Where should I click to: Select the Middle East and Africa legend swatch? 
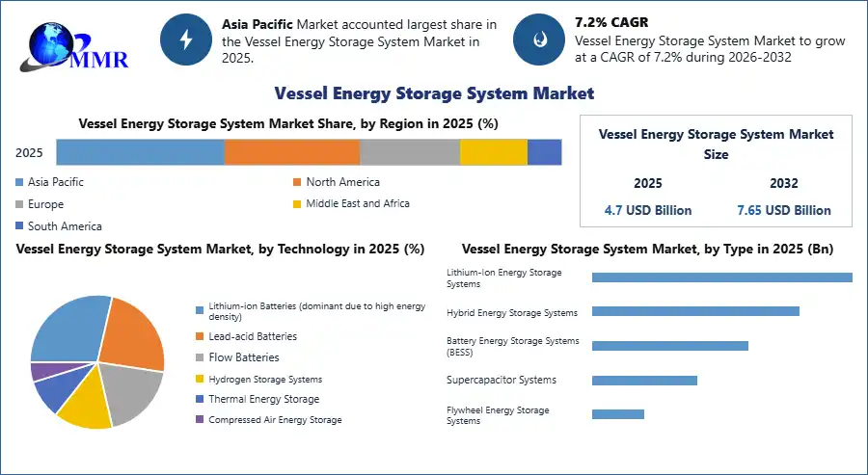pyautogui.click(x=297, y=204)
